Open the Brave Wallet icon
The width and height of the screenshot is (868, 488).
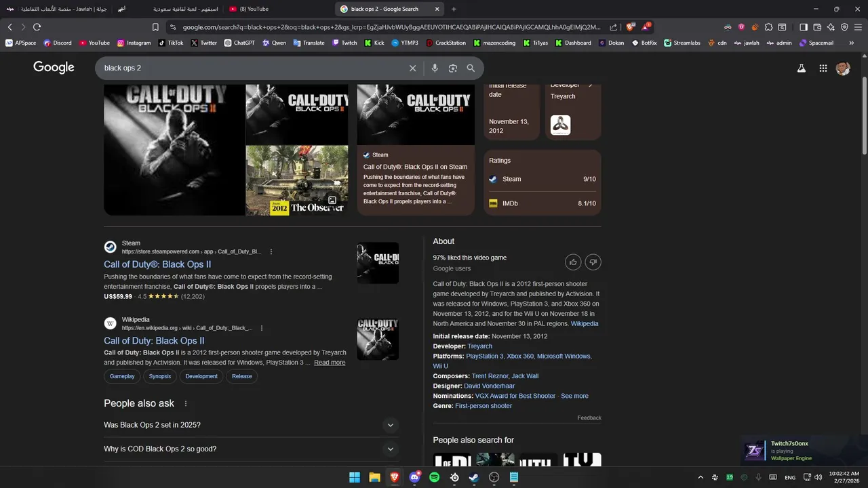pos(817,27)
